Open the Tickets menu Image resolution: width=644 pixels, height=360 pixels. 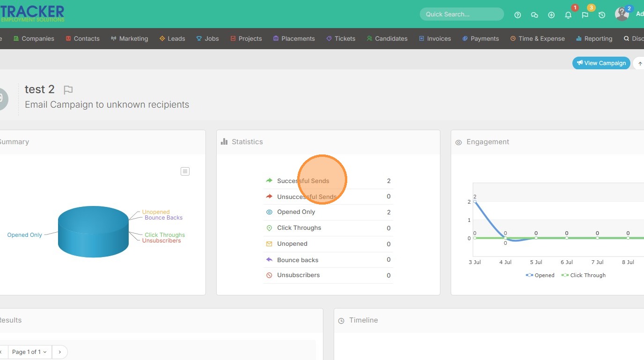coord(341,38)
